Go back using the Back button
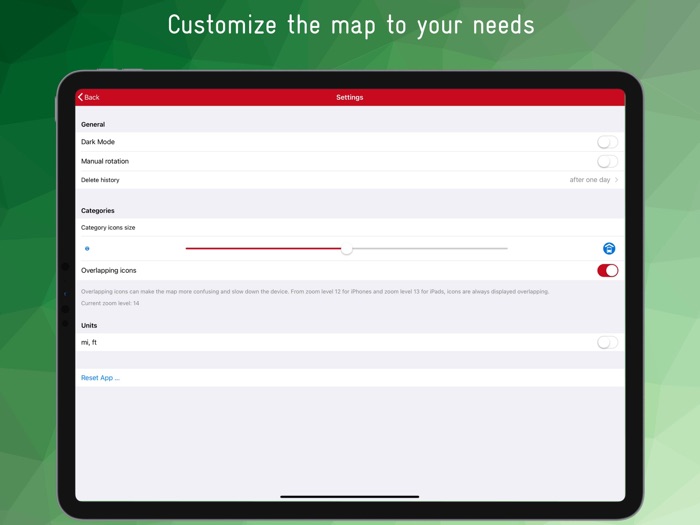The height and width of the screenshot is (525, 700). coord(88,97)
